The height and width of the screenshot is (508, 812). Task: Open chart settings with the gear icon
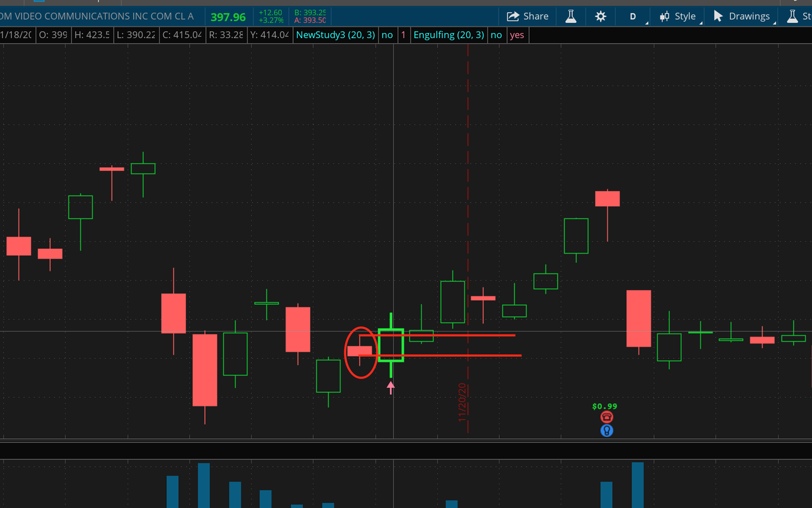(x=600, y=16)
